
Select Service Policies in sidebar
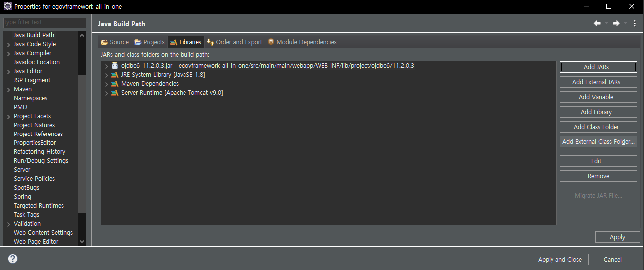[34, 179]
